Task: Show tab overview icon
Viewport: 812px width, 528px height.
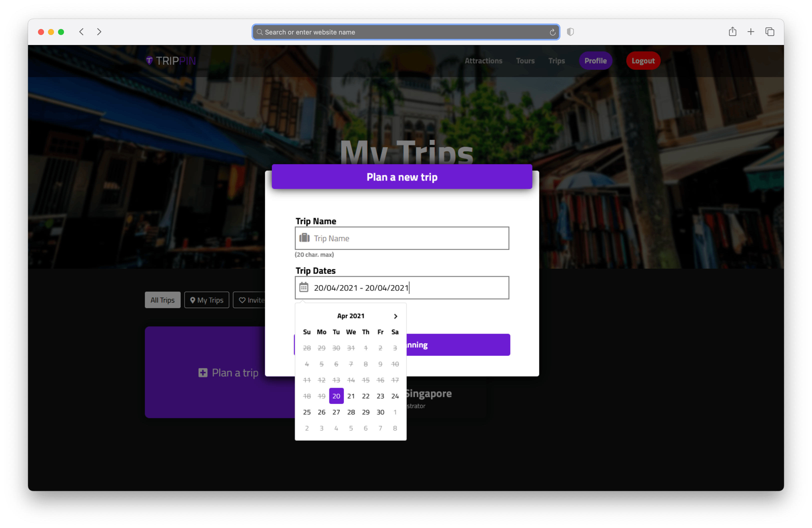Action: tap(769, 32)
